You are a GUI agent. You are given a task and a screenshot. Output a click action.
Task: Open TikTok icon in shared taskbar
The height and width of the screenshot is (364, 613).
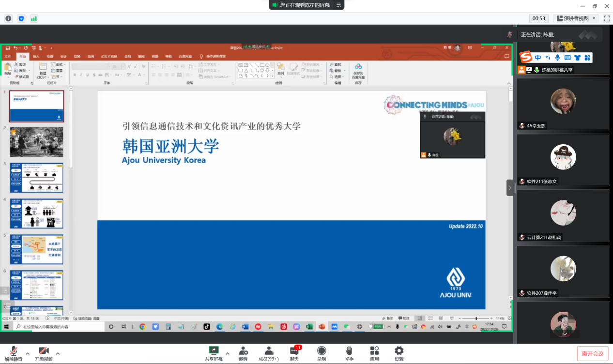[207, 327]
